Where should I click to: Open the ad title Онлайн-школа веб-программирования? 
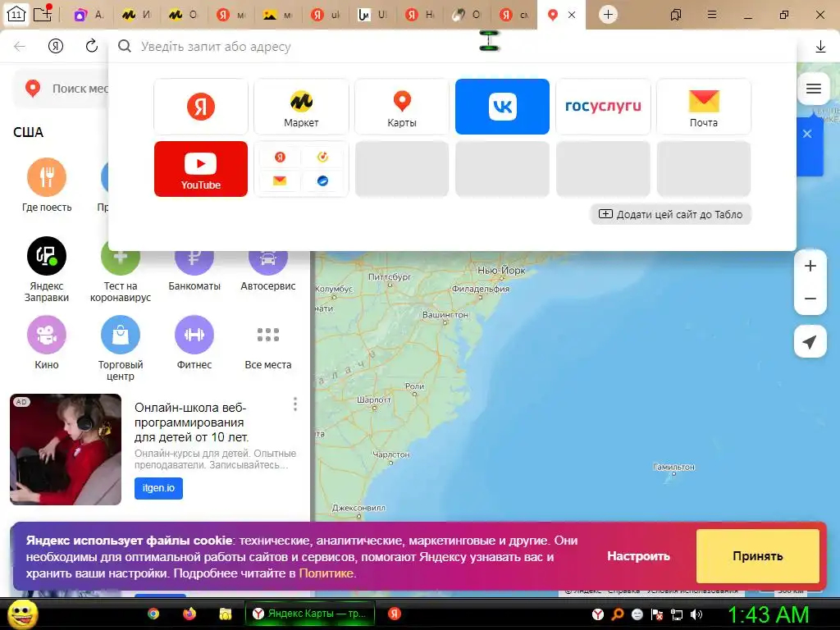click(x=192, y=422)
